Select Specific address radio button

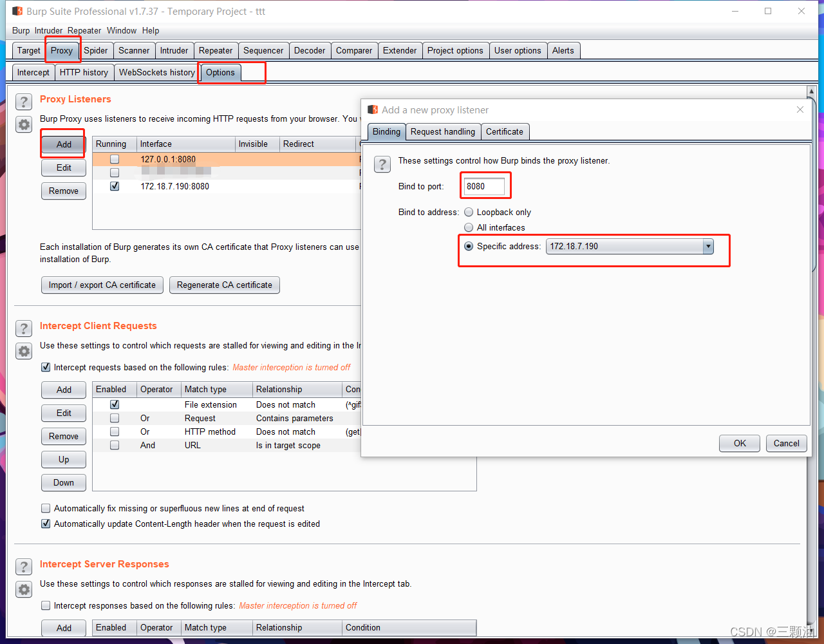click(469, 246)
